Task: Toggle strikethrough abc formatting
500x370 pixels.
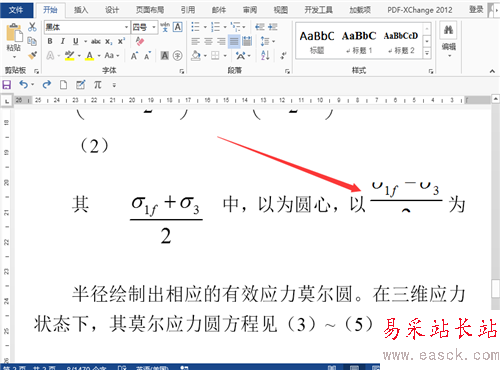Action: [96, 41]
